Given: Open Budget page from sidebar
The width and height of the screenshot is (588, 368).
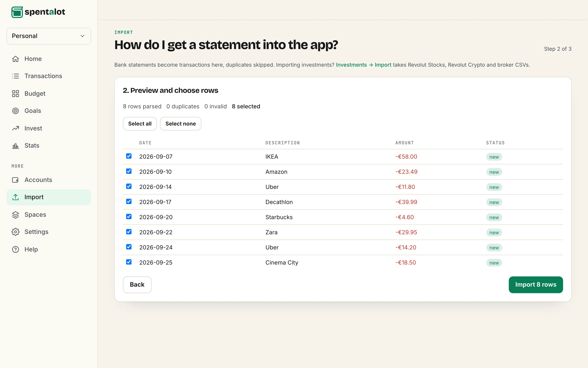Looking at the screenshot, I should click(x=49, y=93).
